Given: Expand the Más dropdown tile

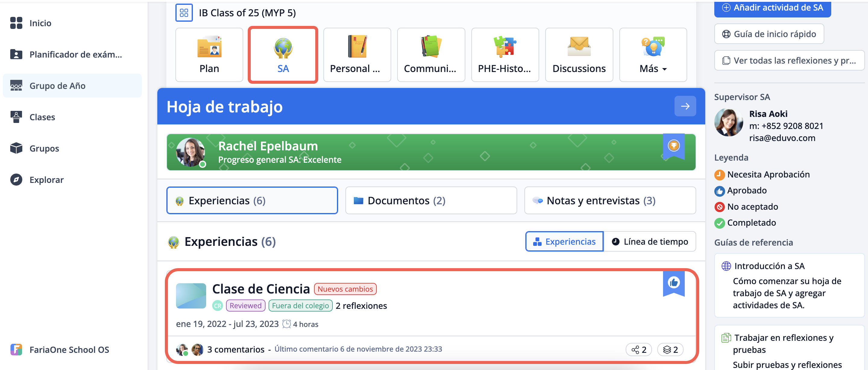Looking at the screenshot, I should click(653, 55).
